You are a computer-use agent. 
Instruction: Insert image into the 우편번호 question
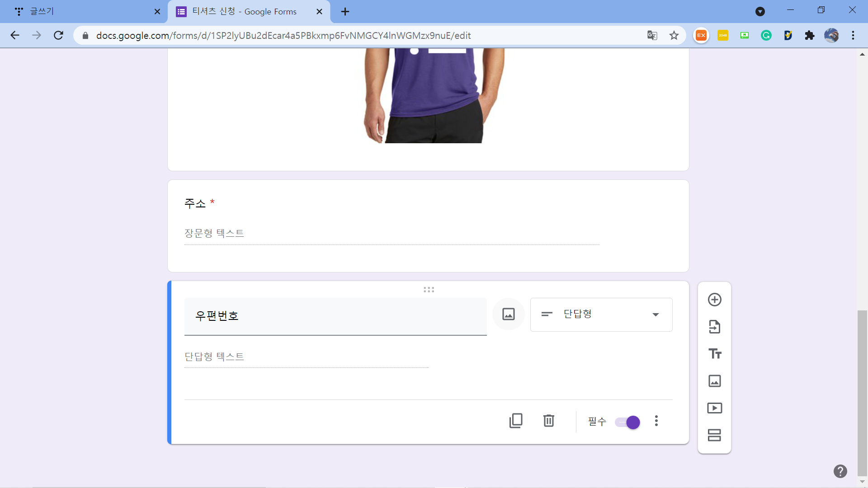509,314
